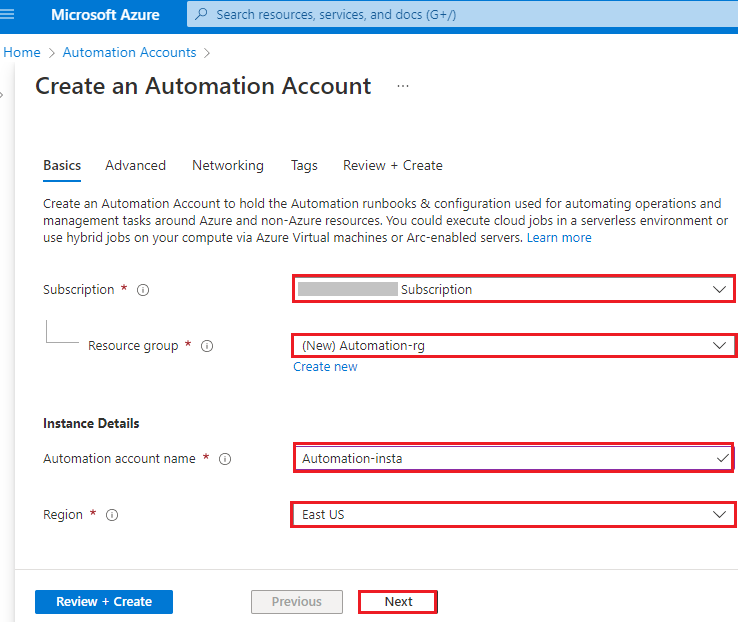738x622 pixels.
Task: Open the more options ellipsis beside title
Action: 403,87
